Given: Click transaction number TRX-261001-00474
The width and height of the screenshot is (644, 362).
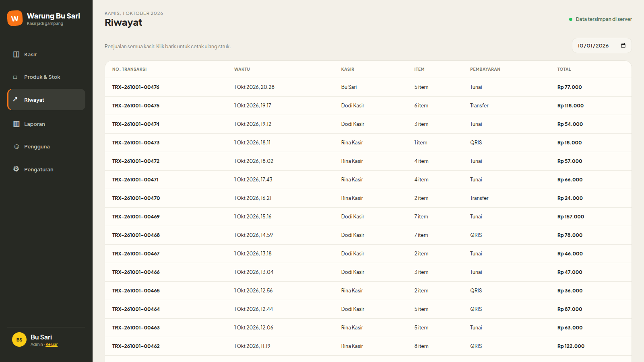Looking at the screenshot, I should (x=136, y=124).
